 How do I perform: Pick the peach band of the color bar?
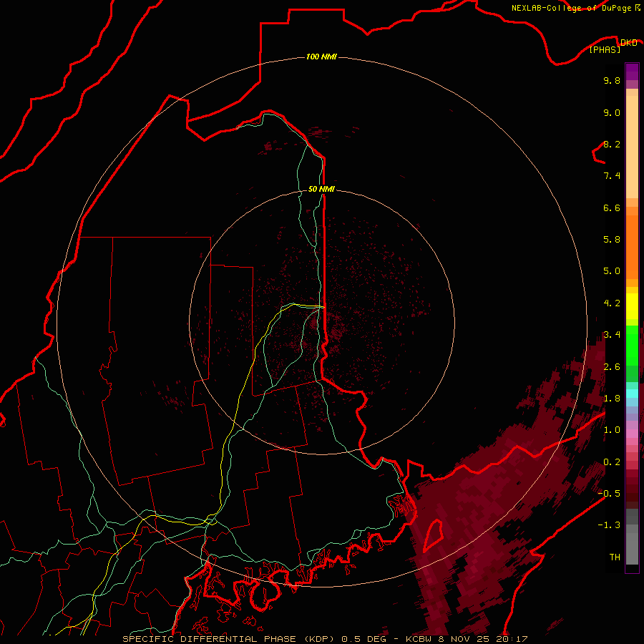coord(632,147)
